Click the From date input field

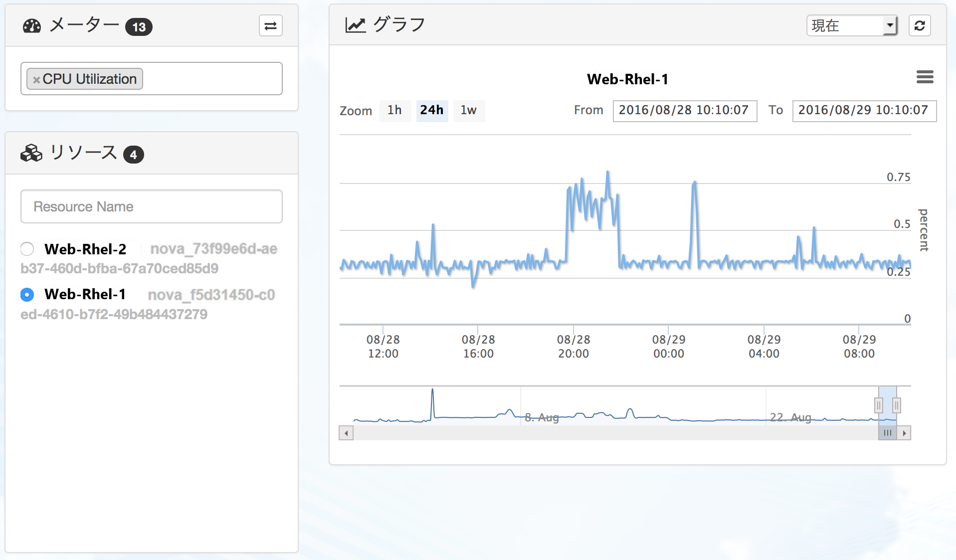pos(685,110)
